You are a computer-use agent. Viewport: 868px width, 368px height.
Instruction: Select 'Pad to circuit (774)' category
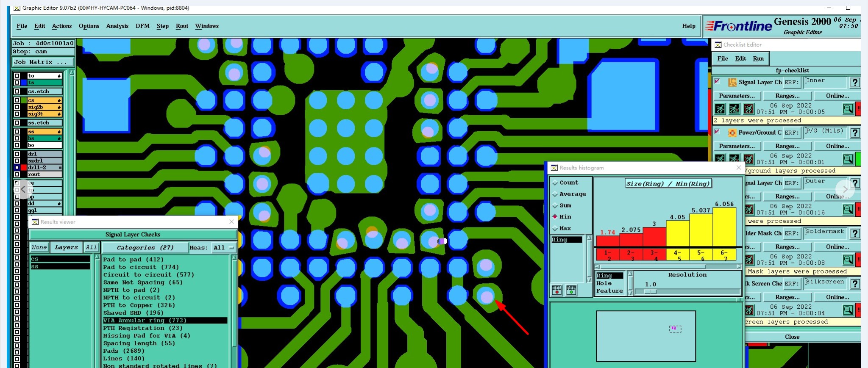(x=141, y=267)
